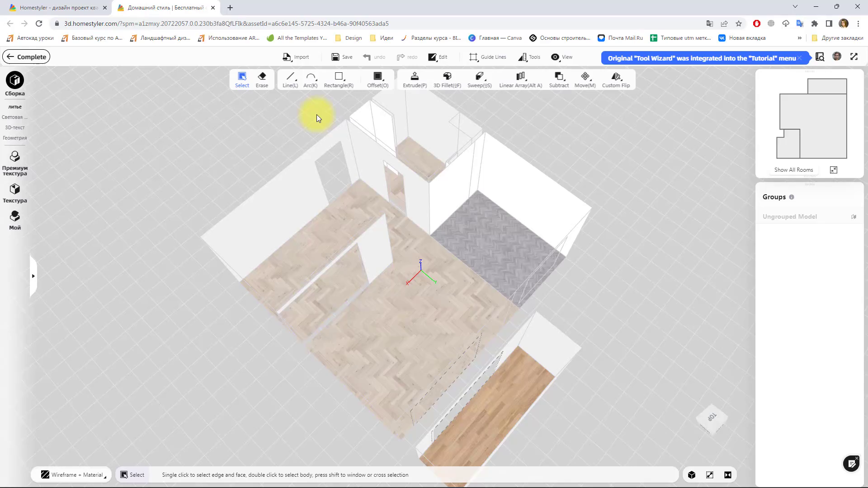Pick the Extrude tool

click(415, 79)
